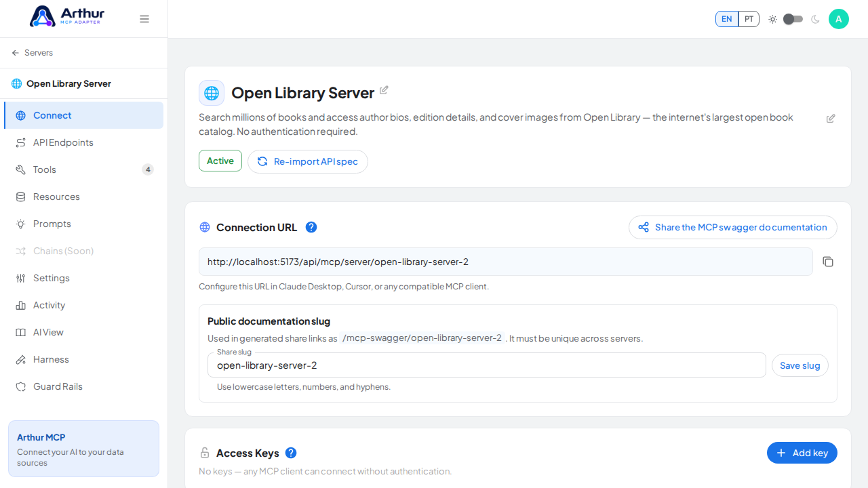This screenshot has height=488, width=868.
Task: Switch language to PT
Action: tap(749, 19)
